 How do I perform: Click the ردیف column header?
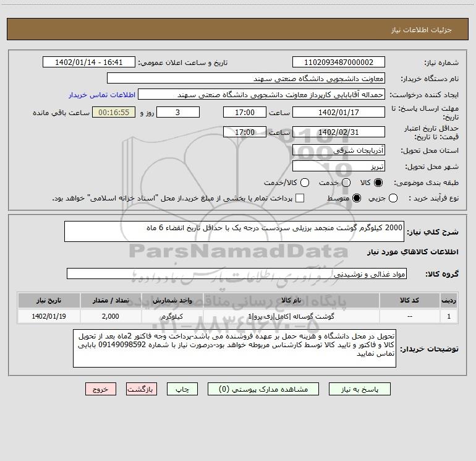point(449,300)
